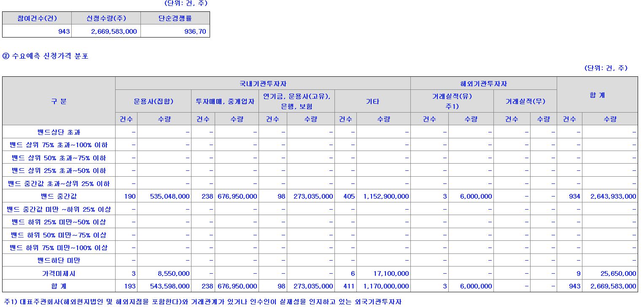Image resolution: width=644 pixels, height=307 pixels.
Task: Select the 밴드 상위 50% 초과~75% 이하 label
Action: (59, 158)
